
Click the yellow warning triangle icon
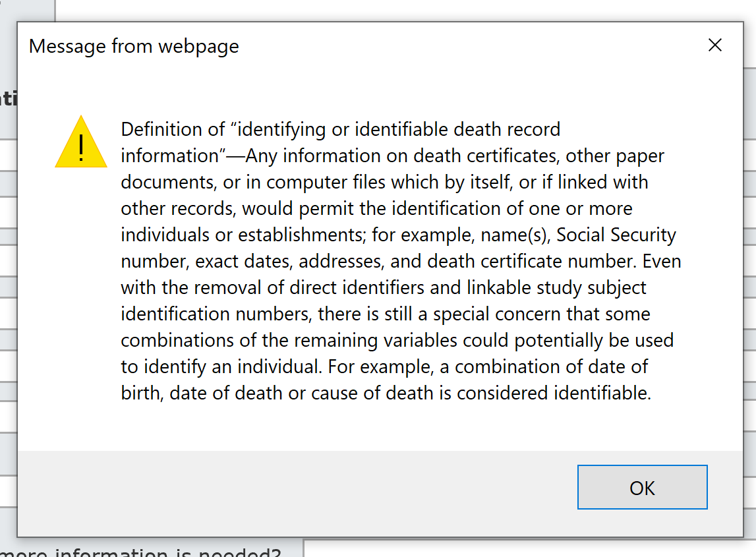(81, 142)
